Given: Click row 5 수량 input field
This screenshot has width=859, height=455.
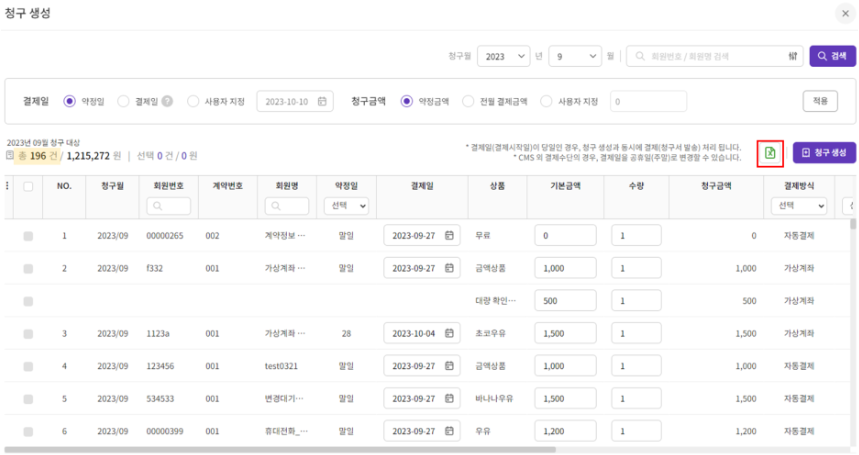Looking at the screenshot, I should coord(636,398).
